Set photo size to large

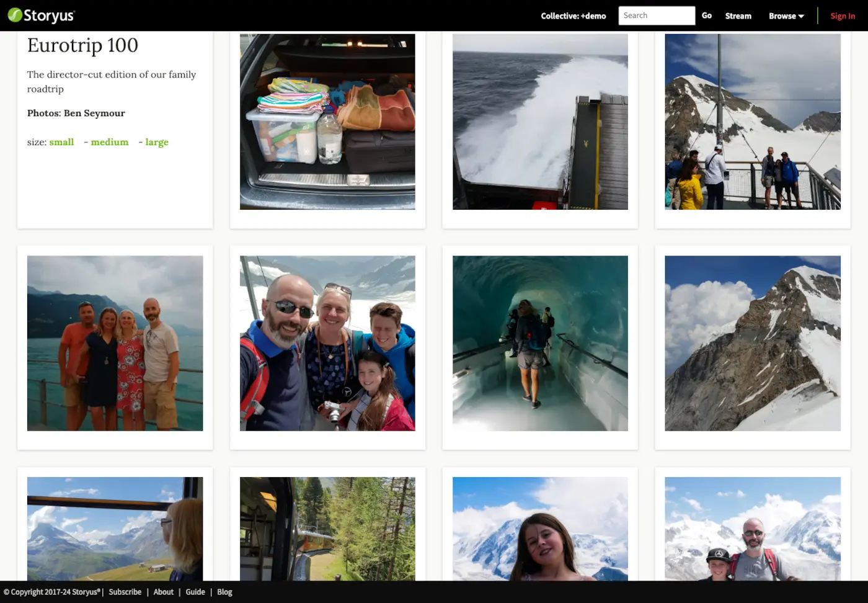pos(157,142)
